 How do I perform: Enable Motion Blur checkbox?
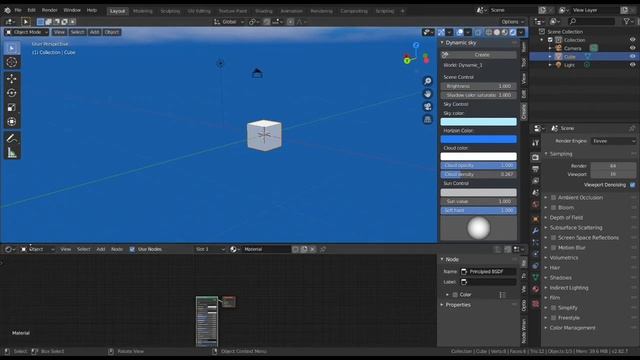click(553, 248)
